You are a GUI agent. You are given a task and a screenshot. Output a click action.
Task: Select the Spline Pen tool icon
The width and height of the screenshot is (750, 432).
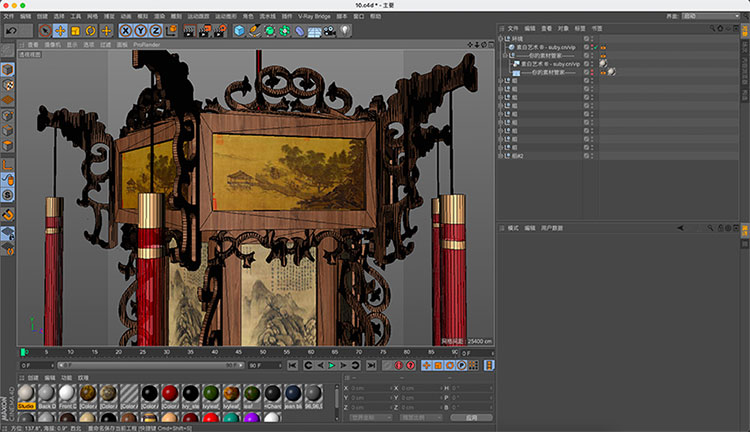[x=255, y=31]
